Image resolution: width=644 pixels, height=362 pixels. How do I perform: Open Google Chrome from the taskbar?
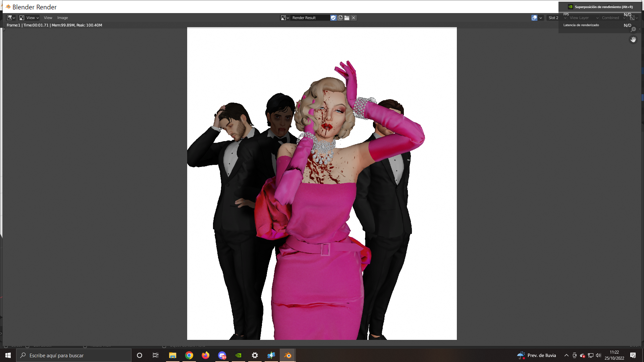coord(189,355)
